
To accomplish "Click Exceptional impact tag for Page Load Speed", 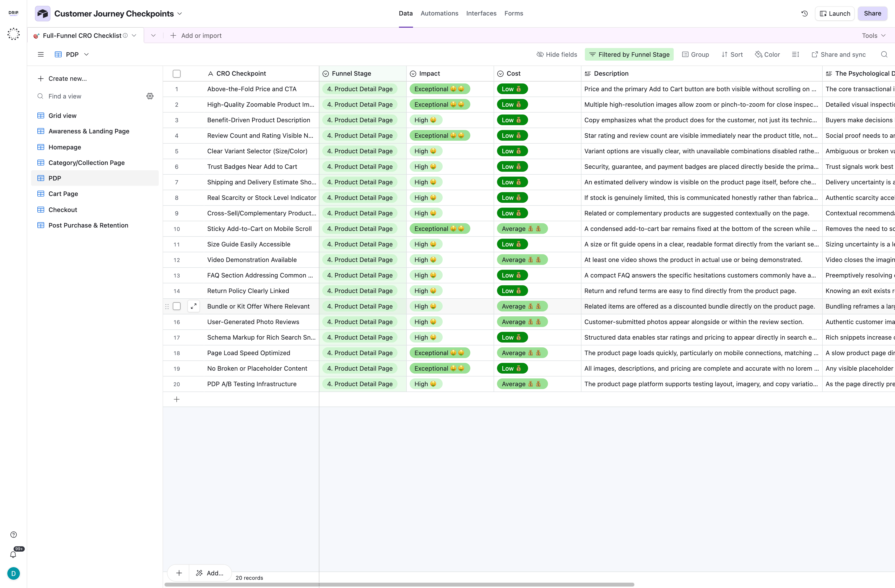I will click(439, 353).
